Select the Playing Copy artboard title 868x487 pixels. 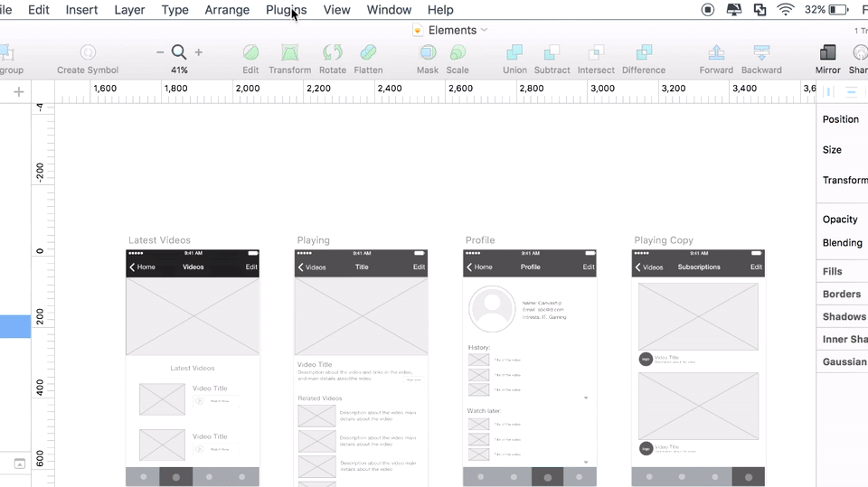[664, 240]
